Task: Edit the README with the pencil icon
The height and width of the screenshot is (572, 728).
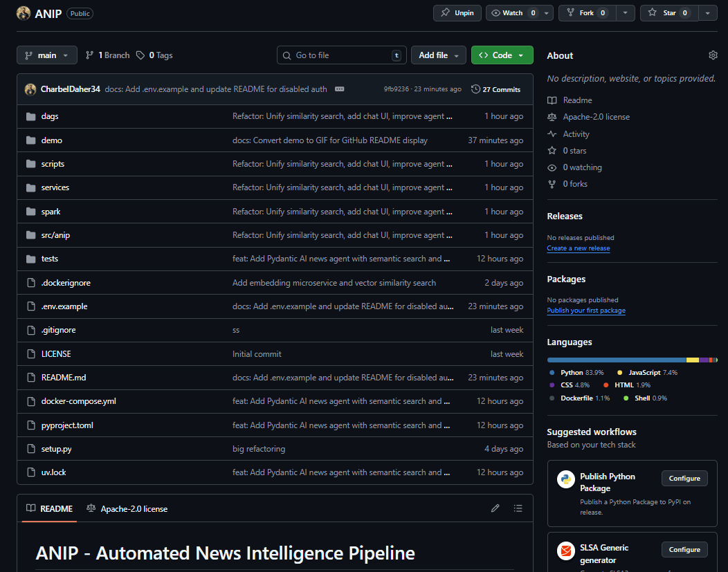Action: tap(495, 508)
